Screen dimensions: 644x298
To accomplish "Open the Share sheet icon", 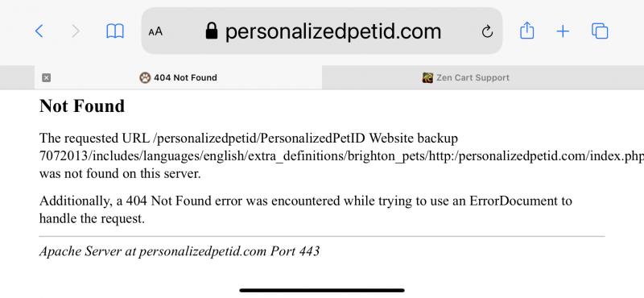I will click(x=527, y=31).
